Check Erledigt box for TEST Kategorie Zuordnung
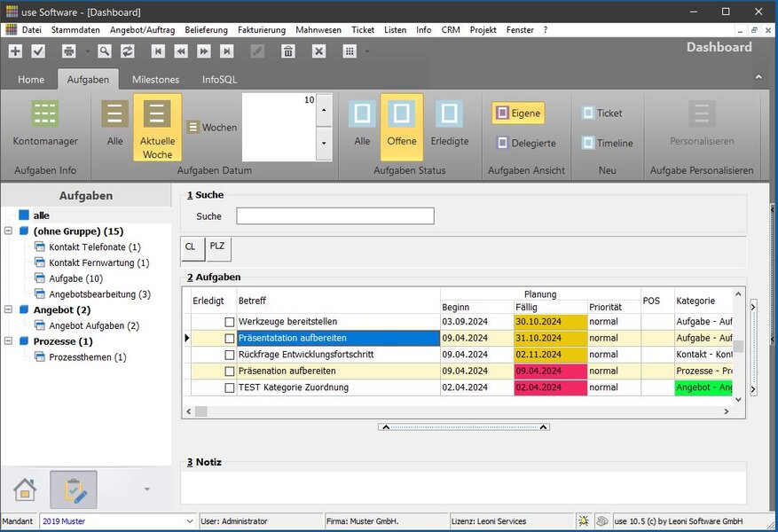 [230, 388]
